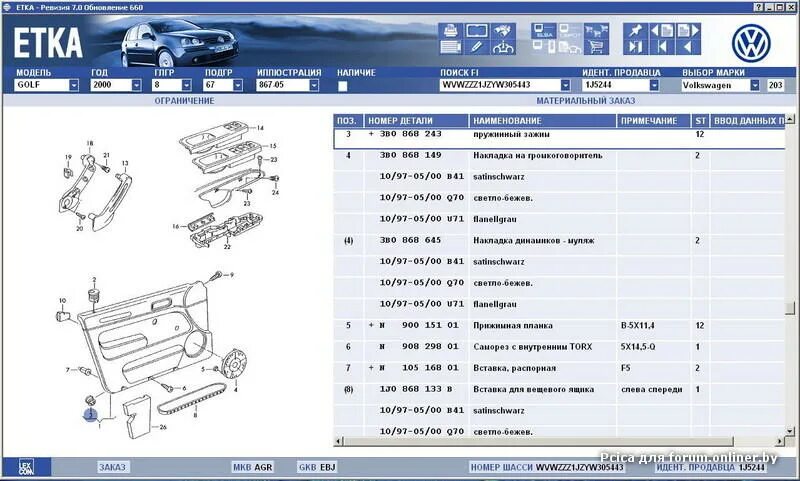Click callout 26 in the door diagram
Viewport: 800px width, 481px height.
click(163, 427)
